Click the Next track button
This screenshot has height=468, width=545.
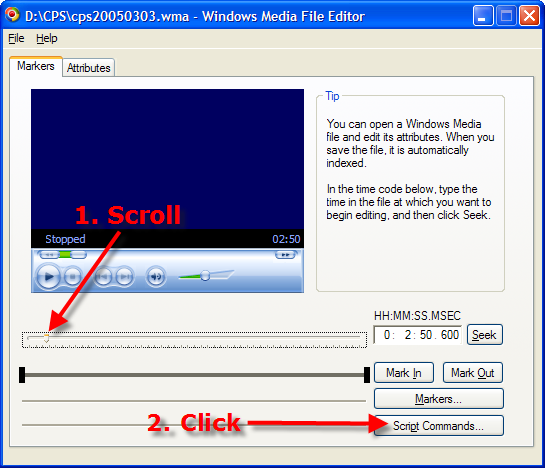point(124,277)
